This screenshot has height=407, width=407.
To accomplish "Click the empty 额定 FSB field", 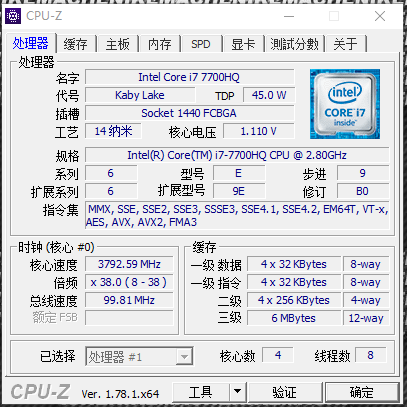I will pos(129,317).
